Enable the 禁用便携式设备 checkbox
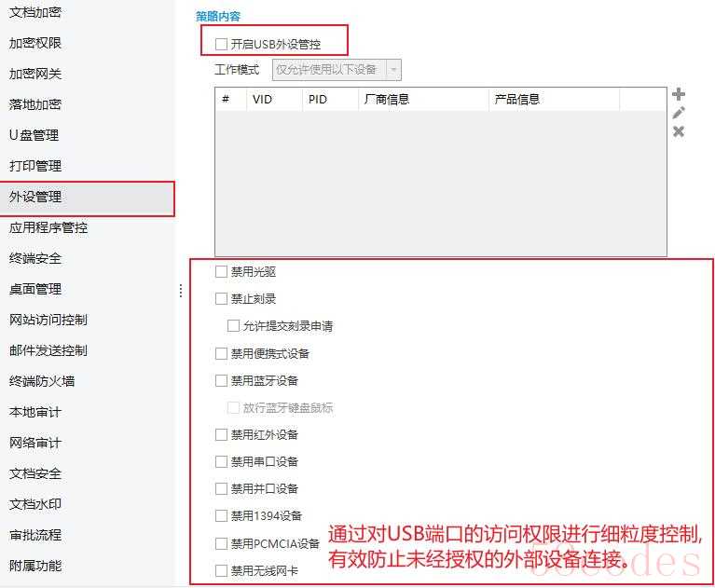This screenshot has height=588, width=715. (x=221, y=353)
